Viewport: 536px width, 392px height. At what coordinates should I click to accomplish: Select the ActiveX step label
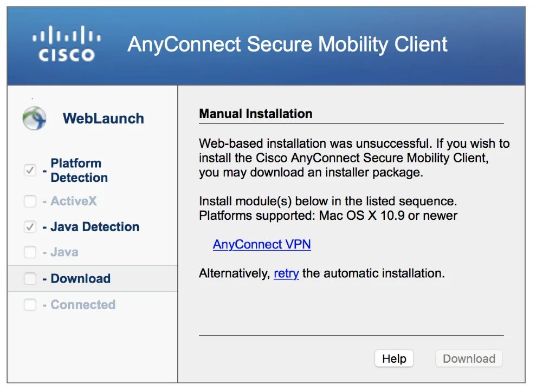pyautogui.click(x=73, y=201)
